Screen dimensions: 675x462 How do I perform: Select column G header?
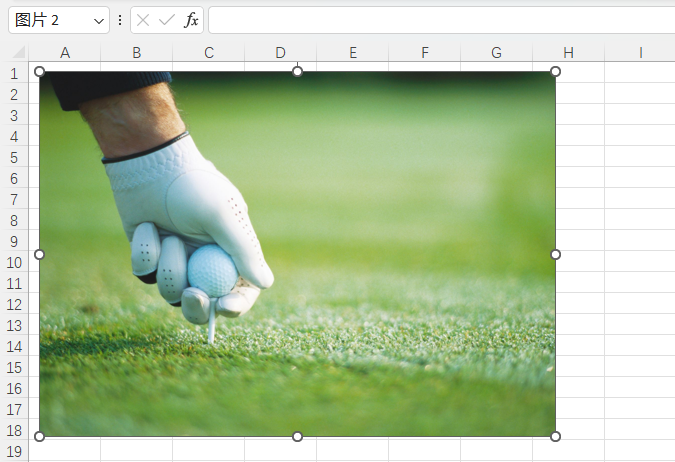click(x=496, y=53)
